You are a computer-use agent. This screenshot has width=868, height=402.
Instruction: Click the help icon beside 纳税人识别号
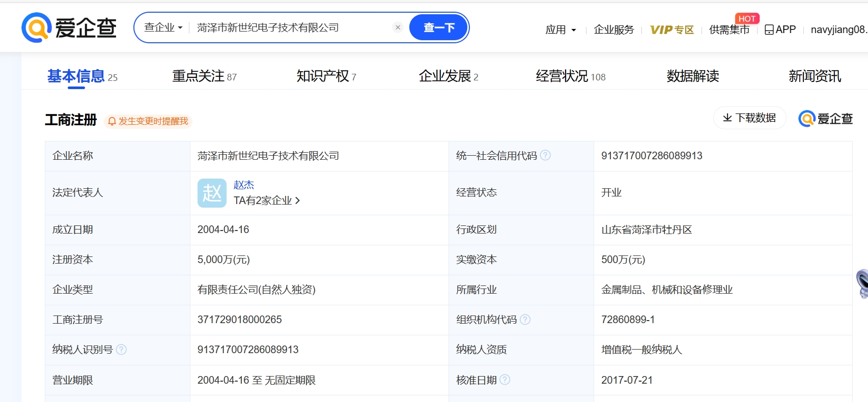coord(121,349)
